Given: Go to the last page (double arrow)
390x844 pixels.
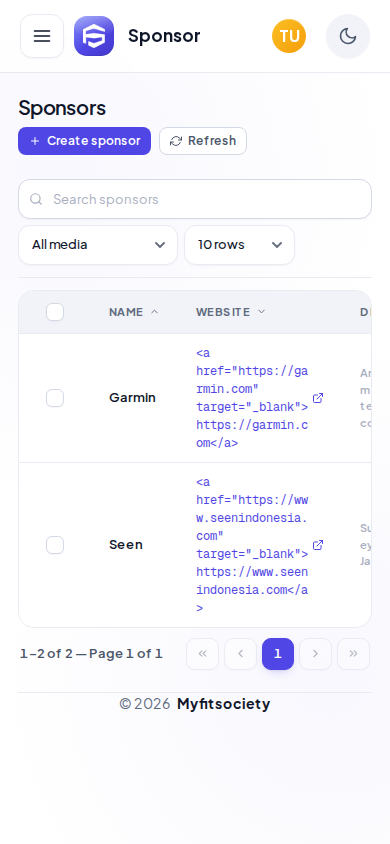Looking at the screenshot, I should (353, 654).
